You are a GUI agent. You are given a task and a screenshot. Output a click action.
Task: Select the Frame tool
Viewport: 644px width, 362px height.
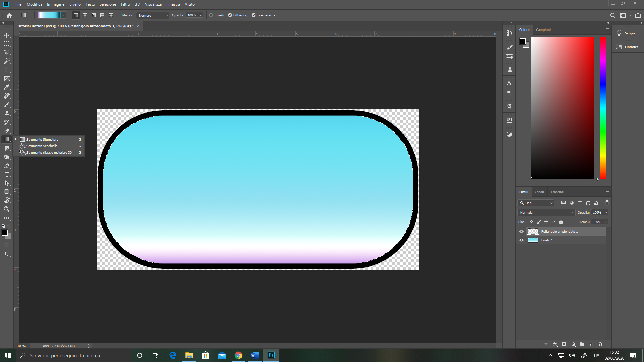pyautogui.click(x=7, y=78)
